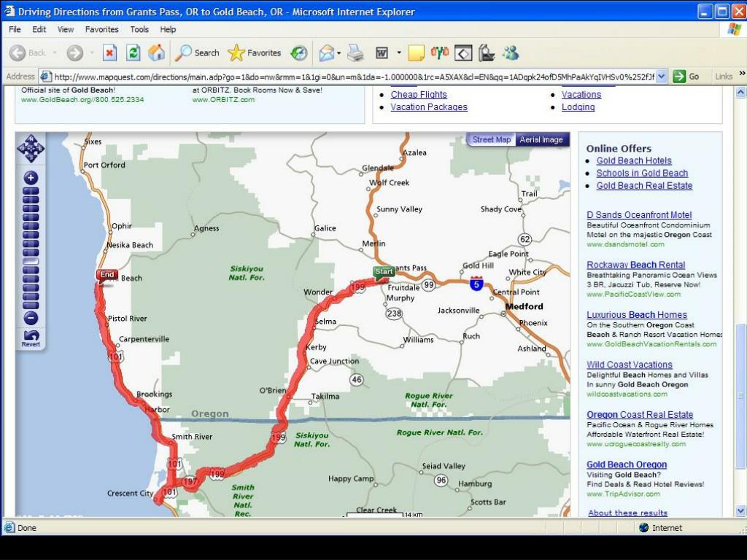The image size is (747, 560).
Task: Open Gold Beach Hotels link
Action: coord(634,161)
